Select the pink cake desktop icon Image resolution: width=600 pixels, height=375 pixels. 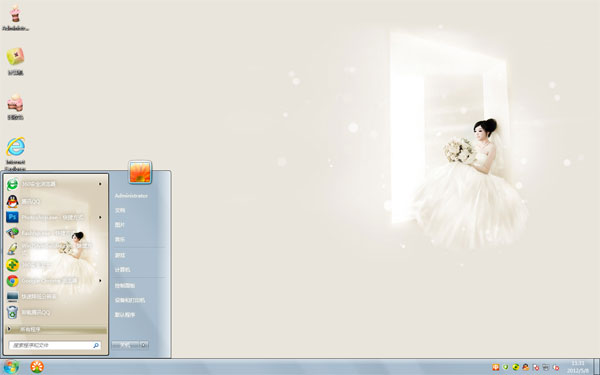point(15,107)
